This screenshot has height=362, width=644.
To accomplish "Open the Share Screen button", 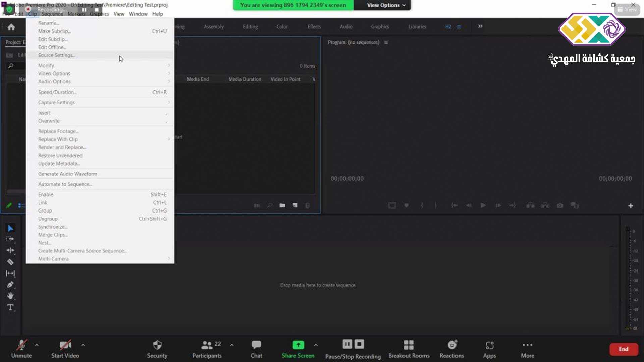I will [298, 349].
